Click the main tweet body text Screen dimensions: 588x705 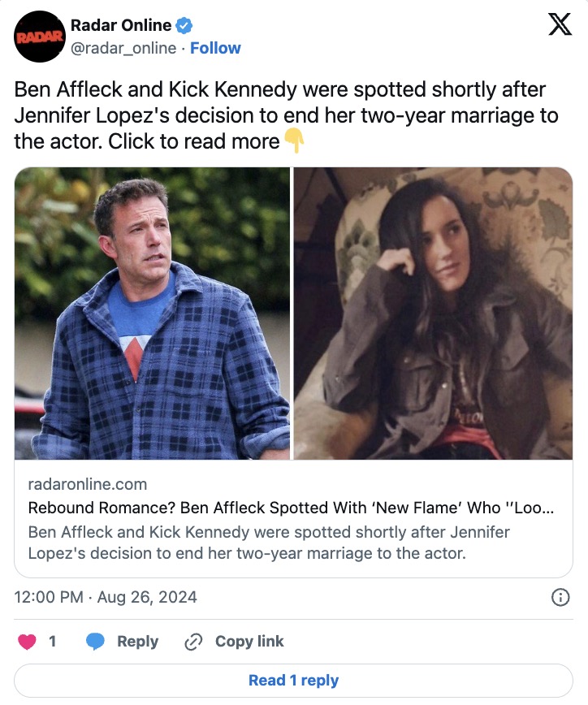click(x=286, y=115)
